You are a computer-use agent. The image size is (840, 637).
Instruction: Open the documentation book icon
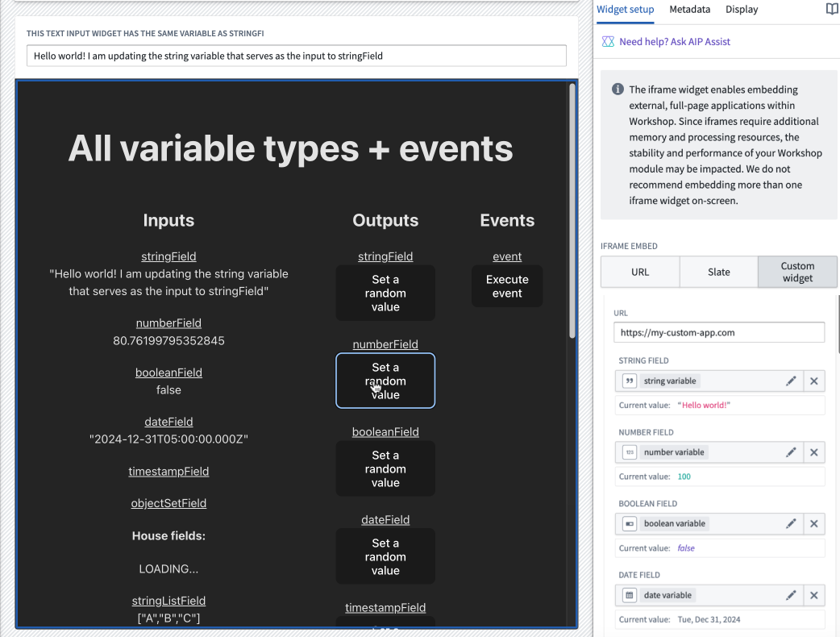click(831, 9)
